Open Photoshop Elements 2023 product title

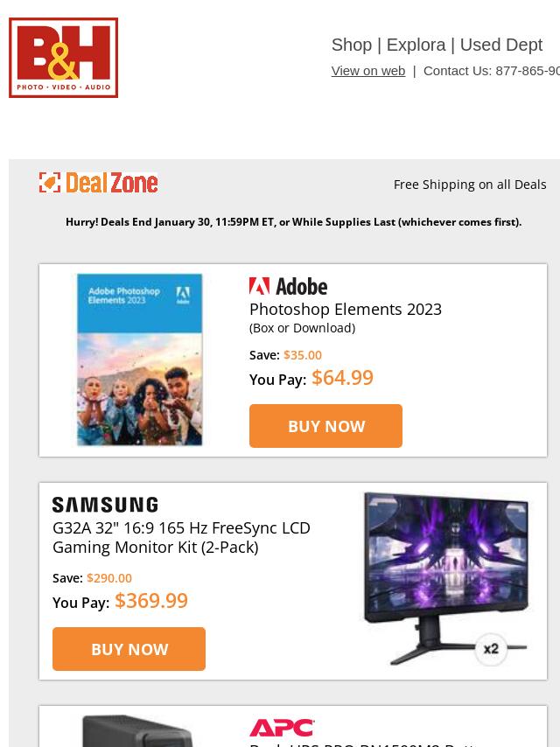point(346,309)
